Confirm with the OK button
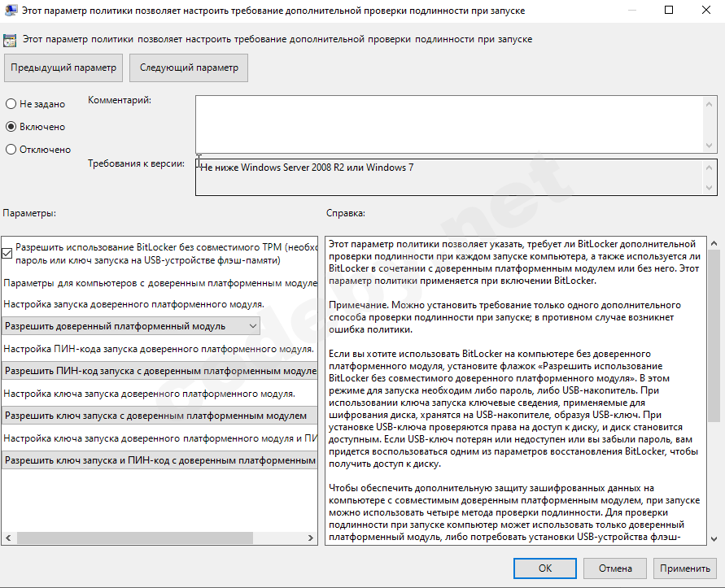This screenshot has width=725, height=588. 545,568
